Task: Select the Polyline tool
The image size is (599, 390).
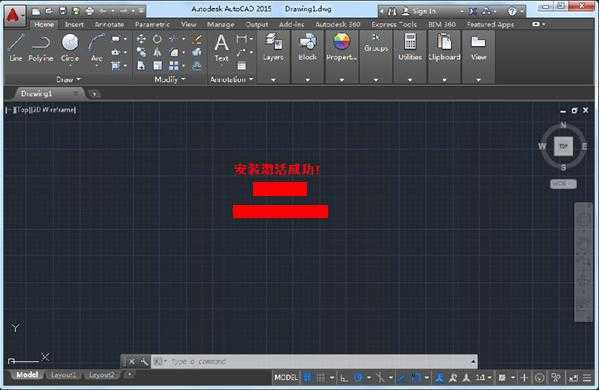Action: 41,48
